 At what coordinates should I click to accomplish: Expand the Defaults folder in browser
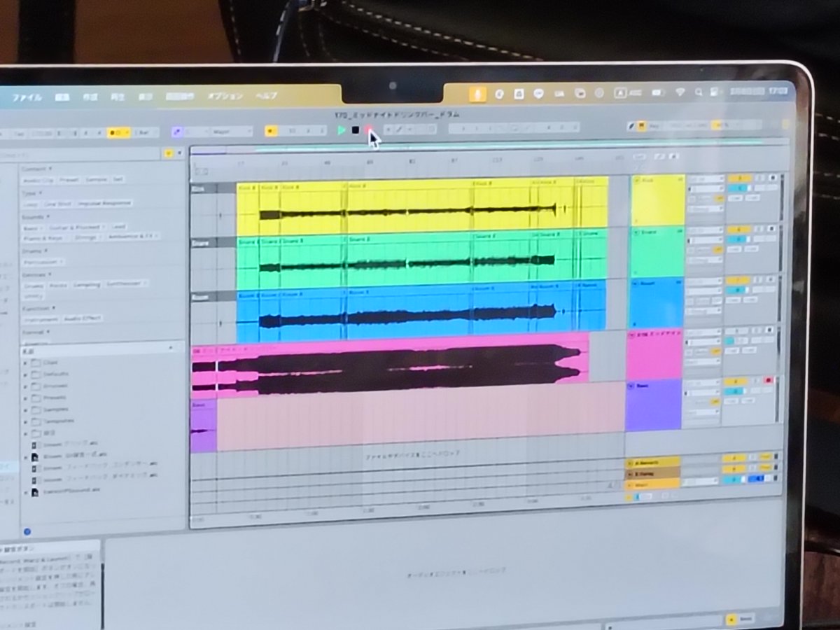click(26, 374)
